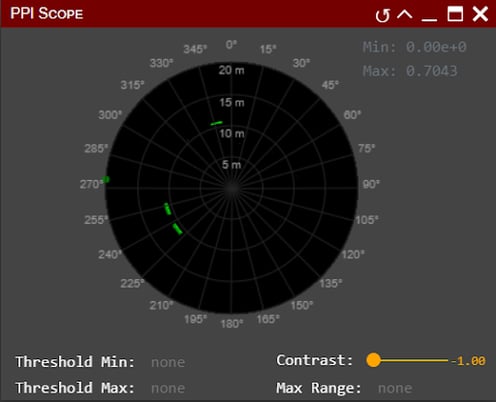Click the Max Range input field
The image size is (496, 402).
coord(395,388)
